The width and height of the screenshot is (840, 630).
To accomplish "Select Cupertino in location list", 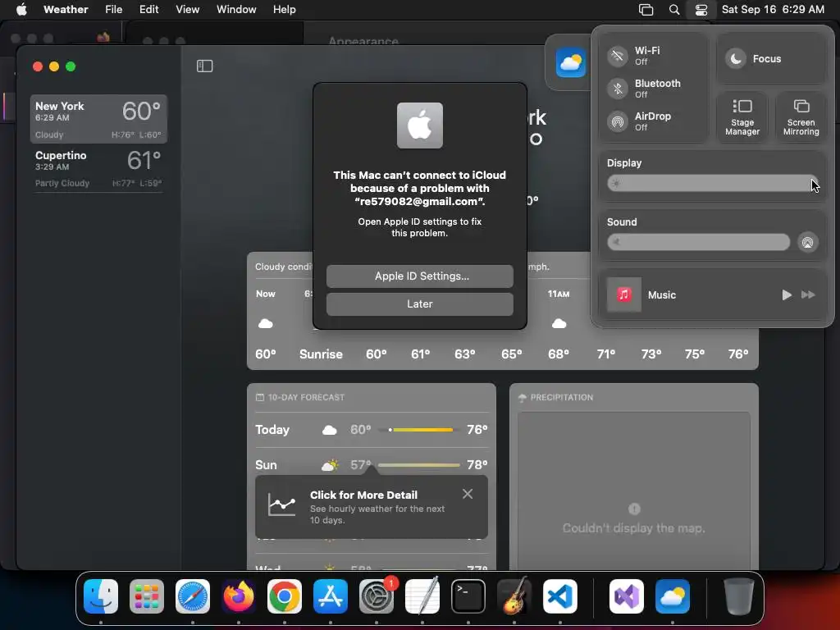I will pyautogui.click(x=98, y=168).
